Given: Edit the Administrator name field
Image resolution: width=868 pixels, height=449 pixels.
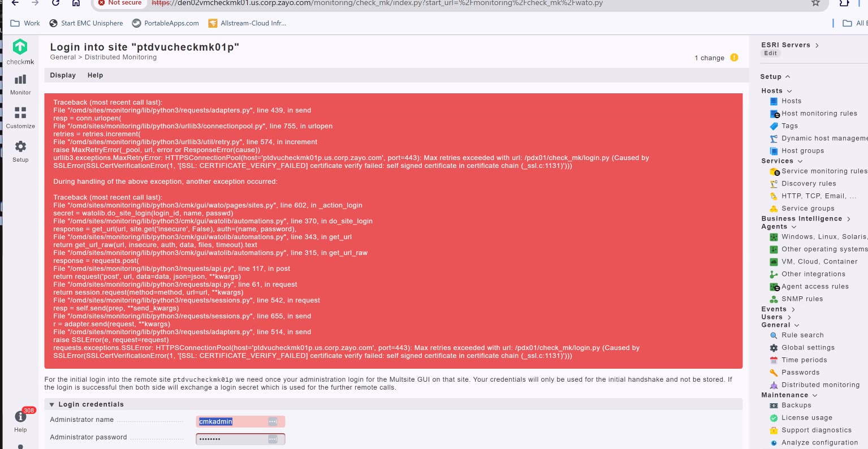Looking at the screenshot, I should (235, 421).
